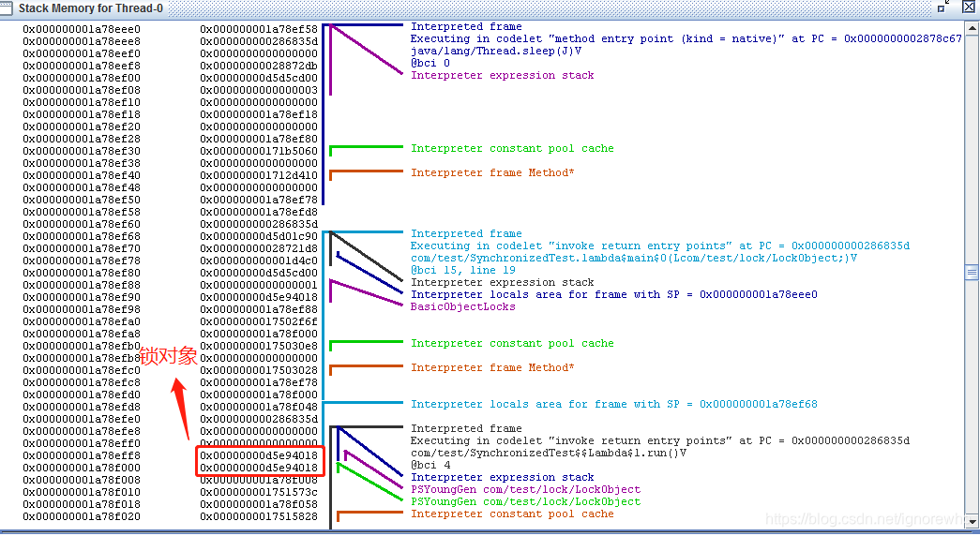This screenshot has width=980, height=536.
Task: Click value 0x000000001751573c in the middle column
Action: point(259,492)
